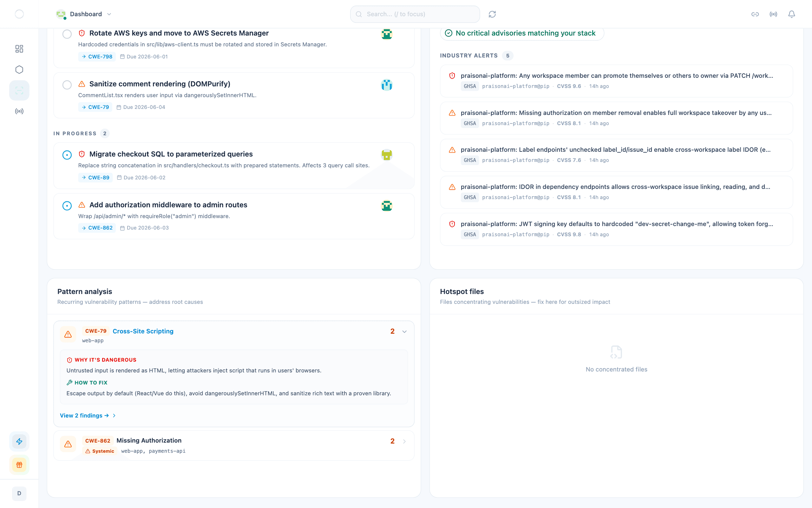Click shield icon on the JWT signing key alert

(x=452, y=224)
